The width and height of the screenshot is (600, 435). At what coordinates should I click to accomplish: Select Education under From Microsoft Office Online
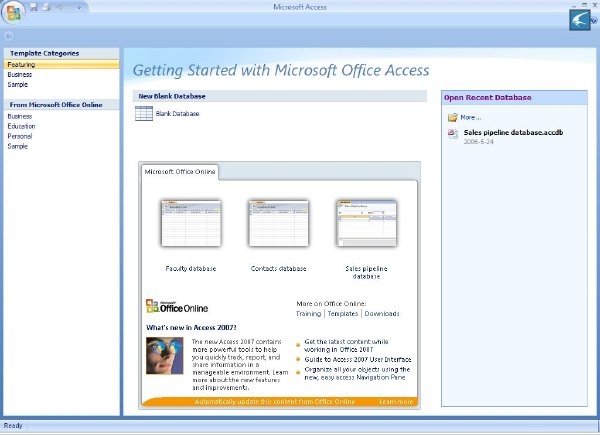coord(21,126)
